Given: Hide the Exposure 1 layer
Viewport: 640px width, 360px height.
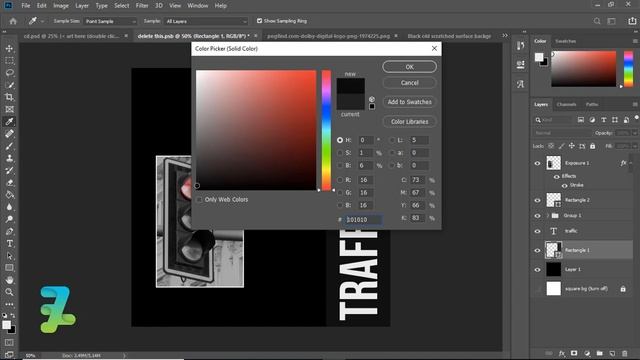Looking at the screenshot, I should (x=537, y=163).
